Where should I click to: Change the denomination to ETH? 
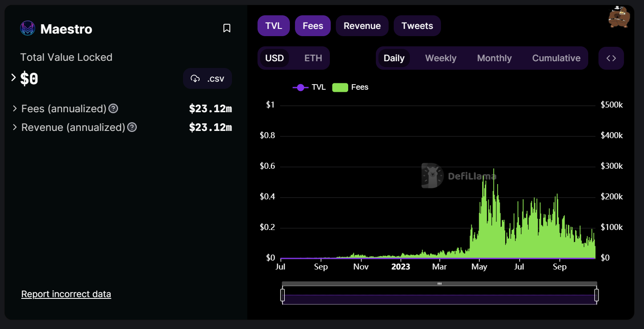tap(313, 58)
